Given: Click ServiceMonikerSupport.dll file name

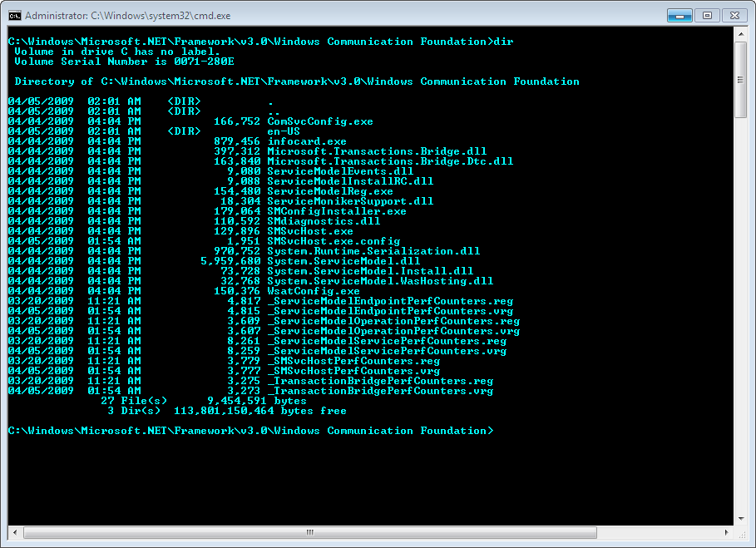Looking at the screenshot, I should point(350,201).
